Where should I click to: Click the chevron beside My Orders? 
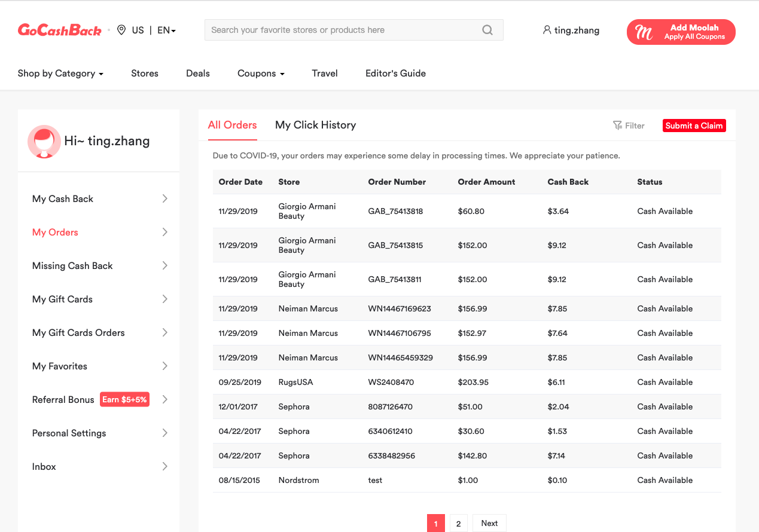click(165, 232)
